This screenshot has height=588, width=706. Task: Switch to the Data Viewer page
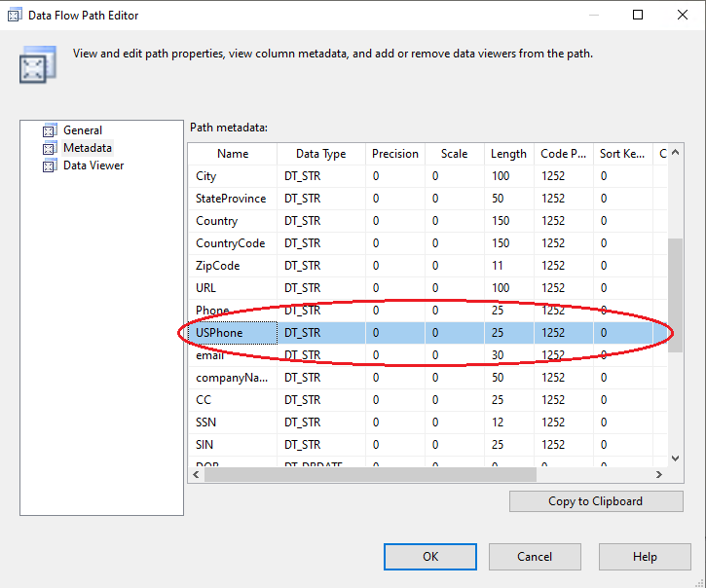coord(93,165)
